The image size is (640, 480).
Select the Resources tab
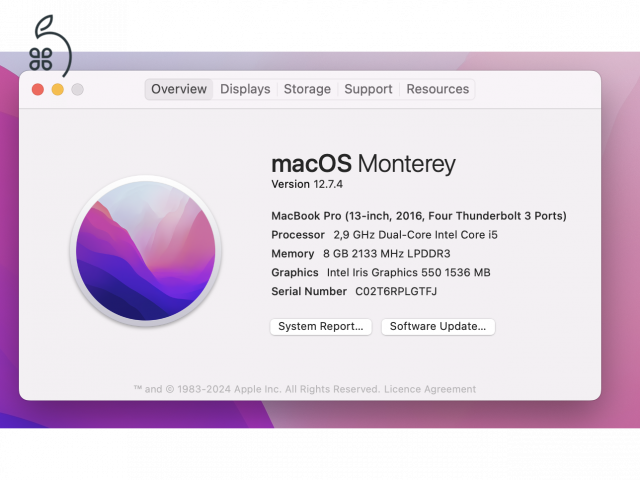click(438, 89)
